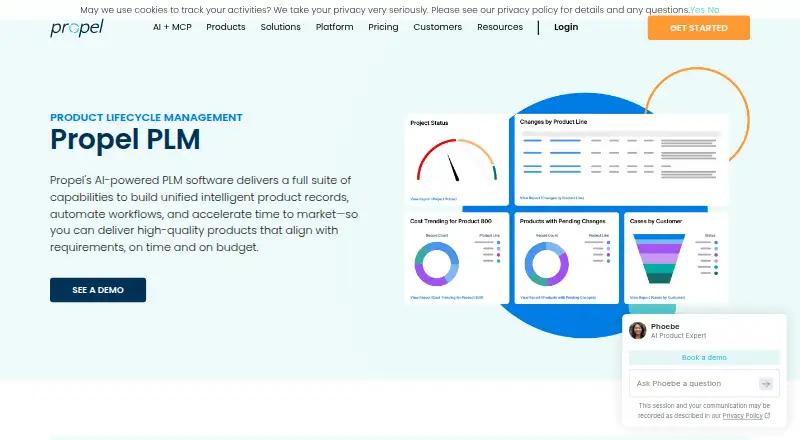This screenshot has width=800, height=440.
Task: Click the Cost Trending donut chart
Action: pos(437,263)
